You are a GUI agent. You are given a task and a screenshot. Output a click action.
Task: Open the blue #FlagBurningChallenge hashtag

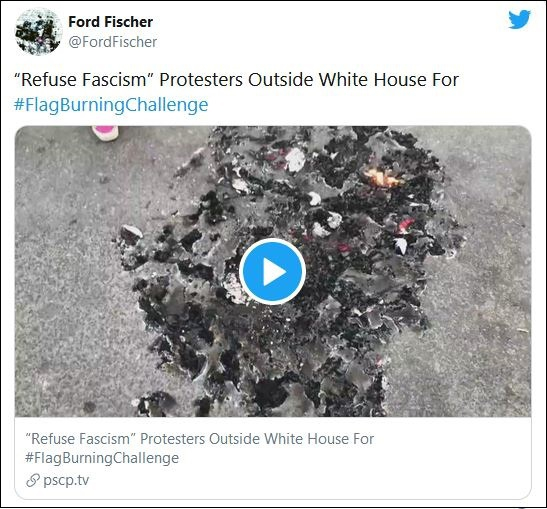[111, 105]
